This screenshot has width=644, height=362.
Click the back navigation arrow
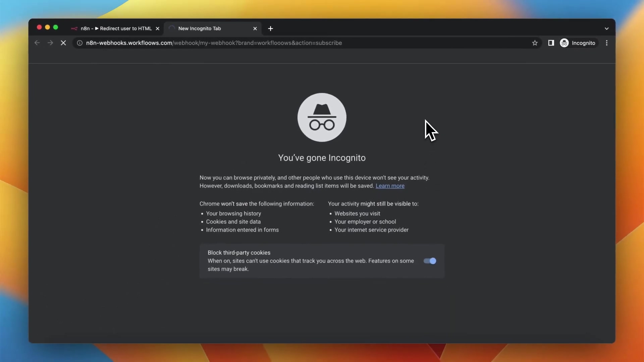click(x=37, y=43)
